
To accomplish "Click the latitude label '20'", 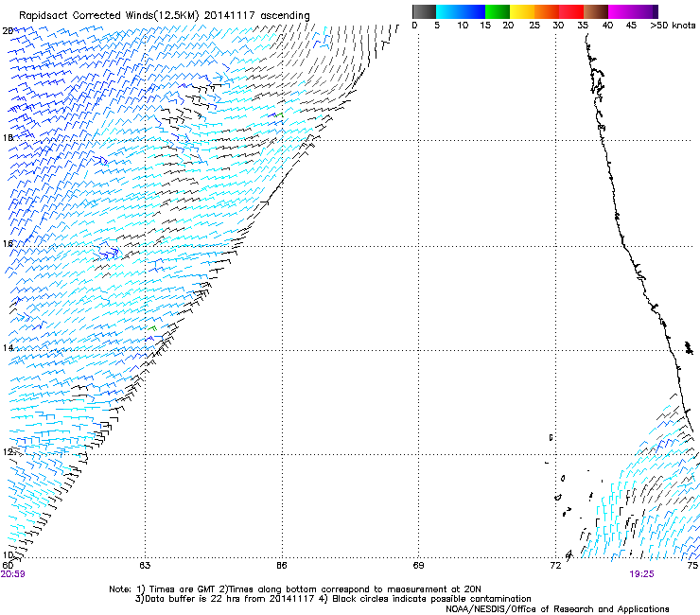I will click(x=8, y=31).
